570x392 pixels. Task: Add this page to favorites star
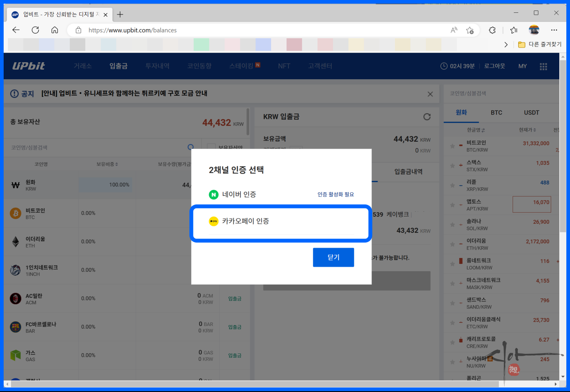(470, 30)
